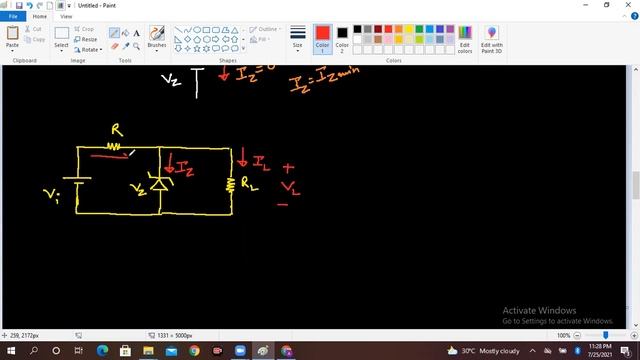Screen dimensions: 640x360
Task: Choose the Line shape
Action: point(178,30)
